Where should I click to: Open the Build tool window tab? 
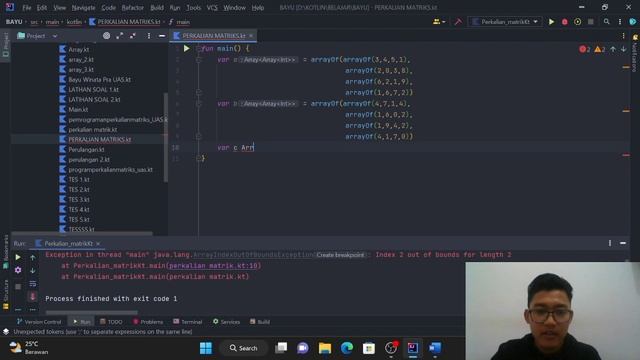pos(260,322)
